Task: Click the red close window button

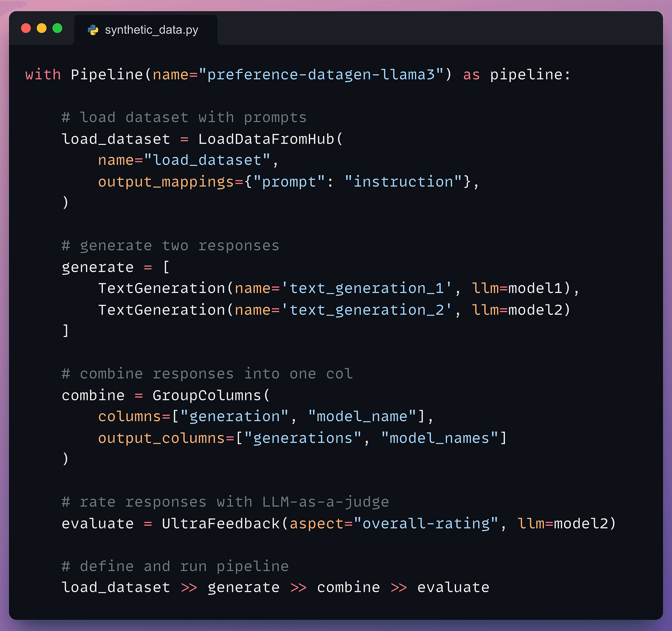Action: coord(26,29)
